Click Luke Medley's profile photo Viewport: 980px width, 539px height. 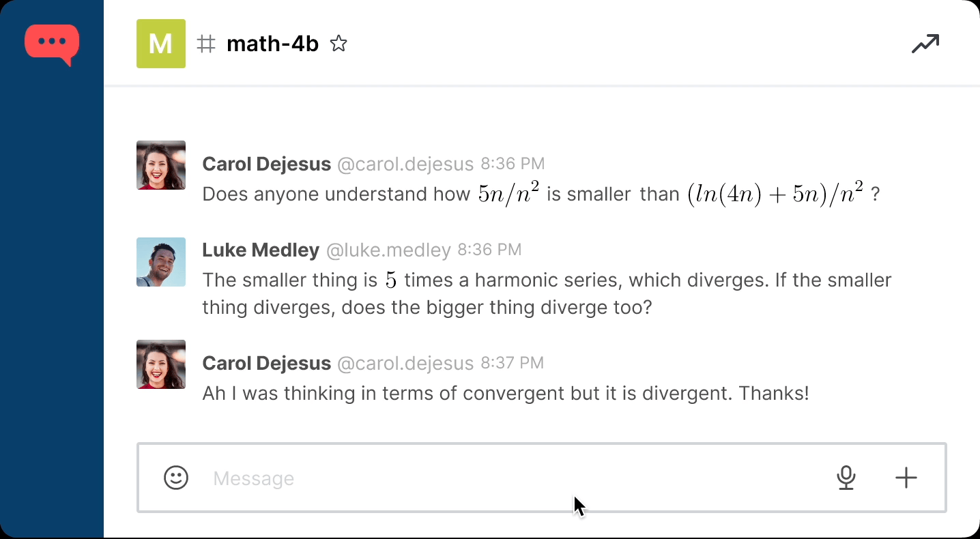pyautogui.click(x=161, y=262)
